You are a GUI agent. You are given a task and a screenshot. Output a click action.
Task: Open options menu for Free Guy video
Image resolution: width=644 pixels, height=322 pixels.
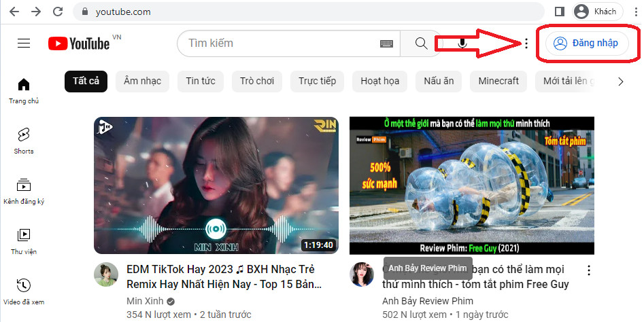coord(588,270)
